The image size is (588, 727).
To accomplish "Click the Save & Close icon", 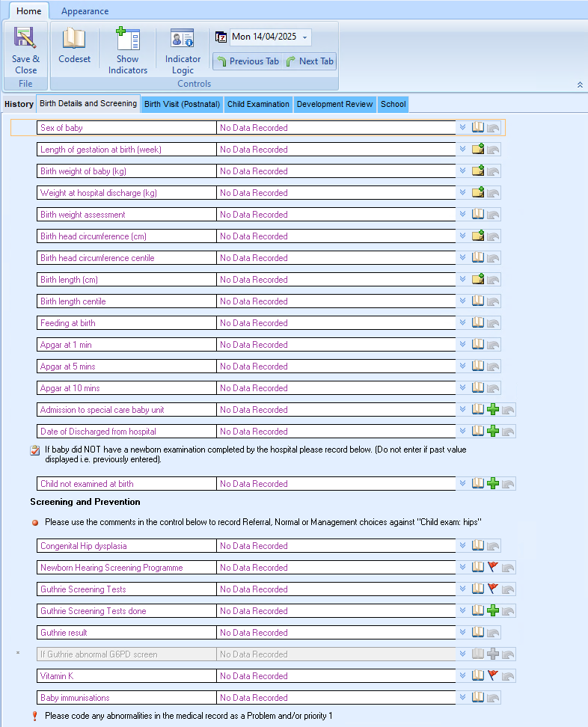I will click(x=25, y=37).
